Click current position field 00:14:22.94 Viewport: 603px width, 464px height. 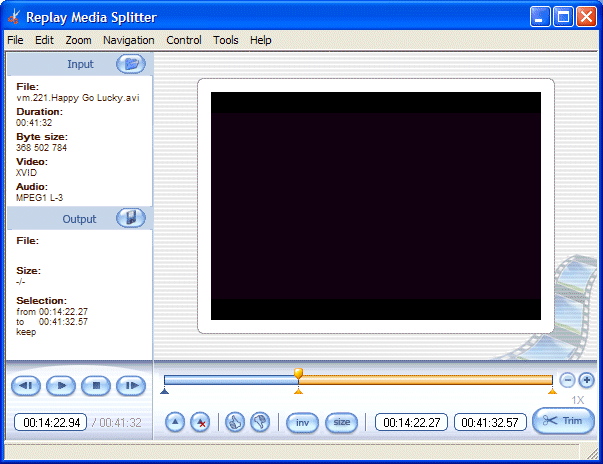(51, 422)
